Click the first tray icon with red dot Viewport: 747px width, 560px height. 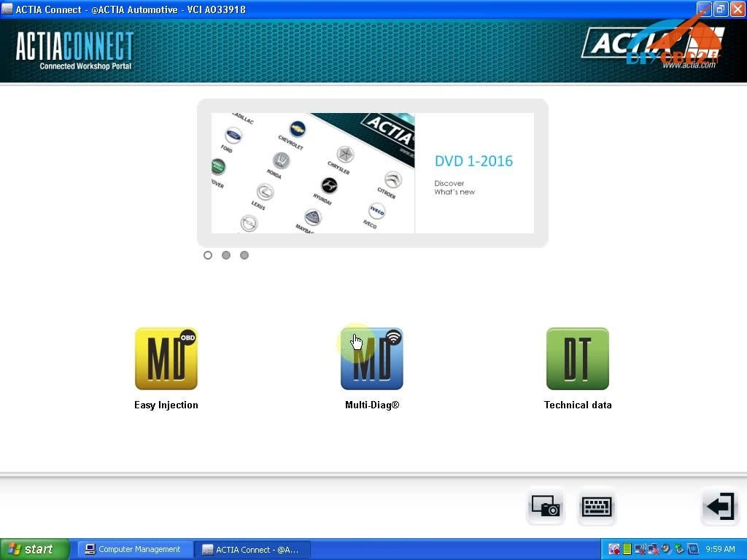coord(614,549)
